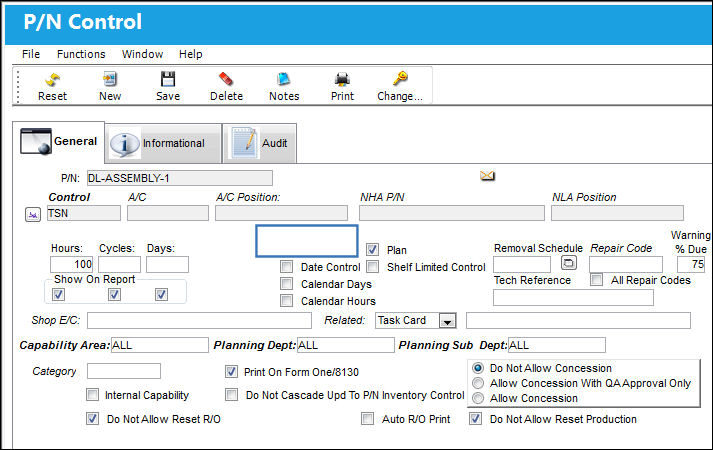
Task: Open the Help menu
Action: pyautogui.click(x=191, y=54)
